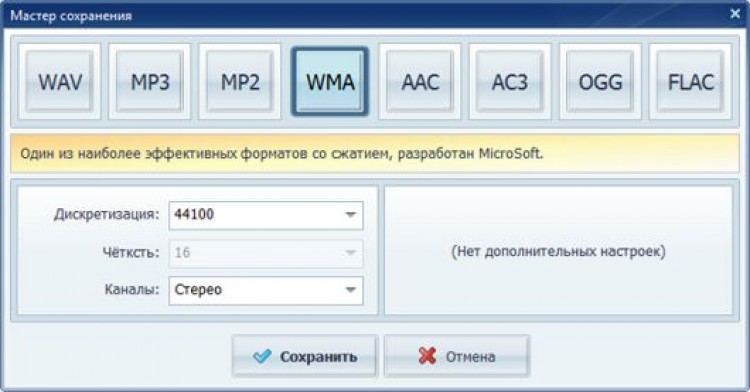Close the Мастер сохранения dialog

point(735,14)
